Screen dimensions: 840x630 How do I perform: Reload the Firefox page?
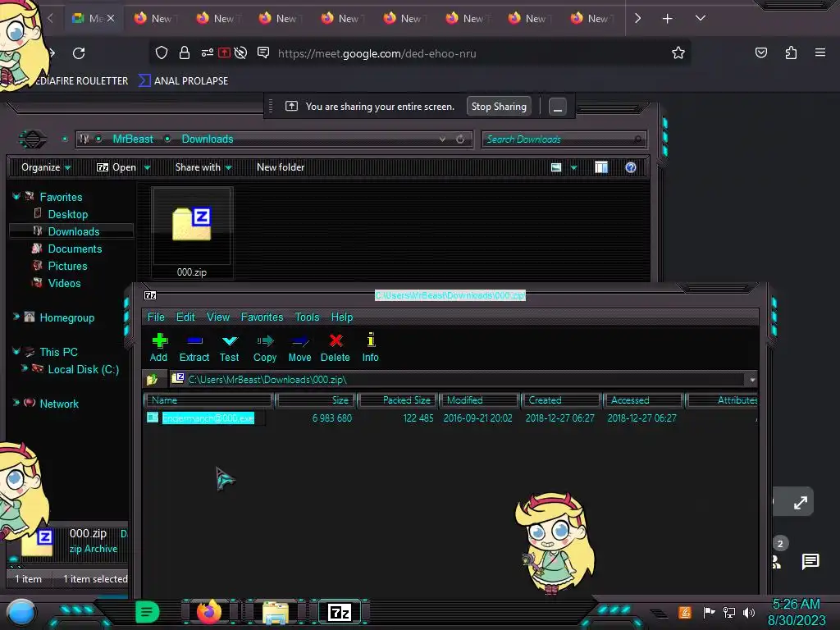[x=79, y=53]
